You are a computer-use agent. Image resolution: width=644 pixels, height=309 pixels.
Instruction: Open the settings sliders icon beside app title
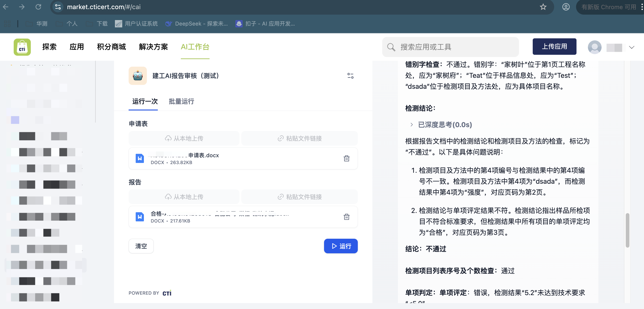coord(350,76)
